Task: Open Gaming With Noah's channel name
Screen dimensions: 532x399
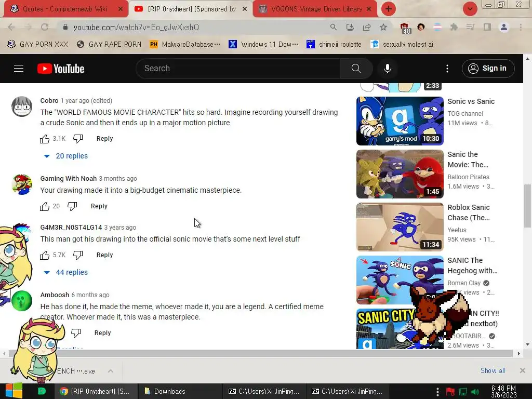Action: point(68,179)
